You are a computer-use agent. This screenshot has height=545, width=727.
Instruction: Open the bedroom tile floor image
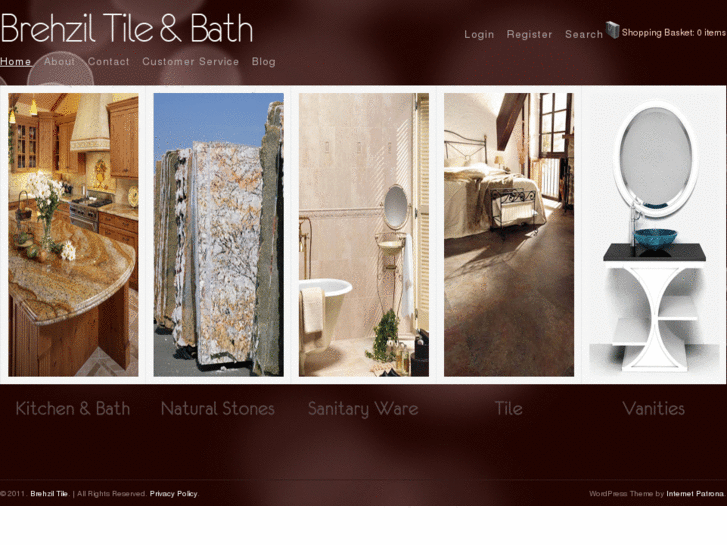[x=509, y=235]
